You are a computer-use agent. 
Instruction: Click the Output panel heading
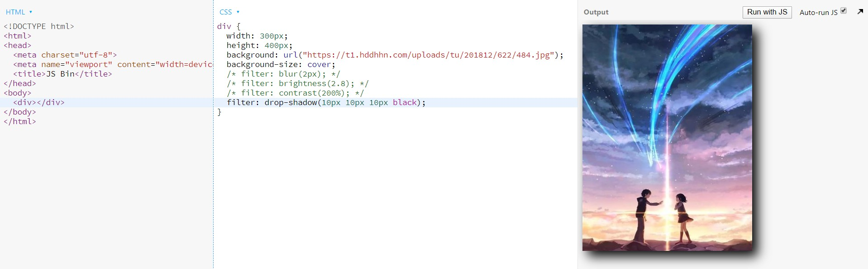[x=596, y=12]
